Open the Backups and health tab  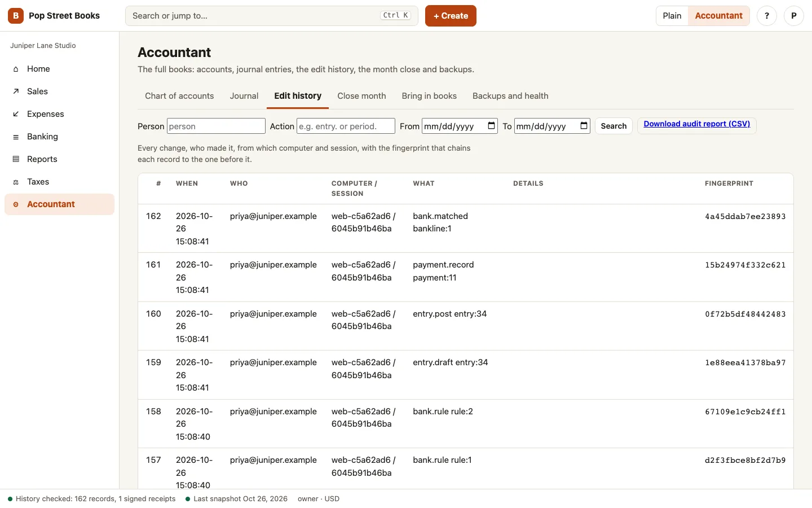(510, 96)
